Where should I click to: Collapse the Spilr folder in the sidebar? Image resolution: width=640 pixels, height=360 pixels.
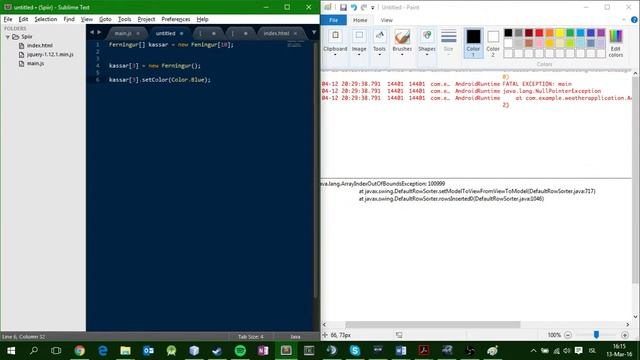(7, 37)
